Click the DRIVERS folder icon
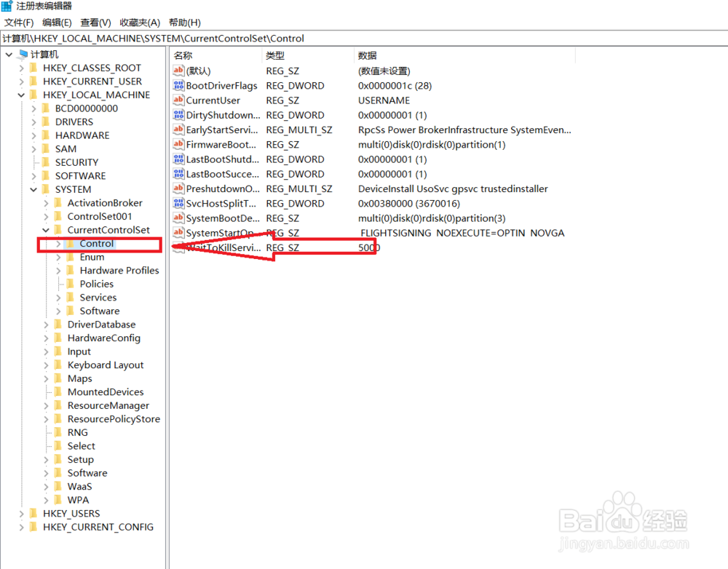This screenshot has width=728, height=569. [x=45, y=122]
